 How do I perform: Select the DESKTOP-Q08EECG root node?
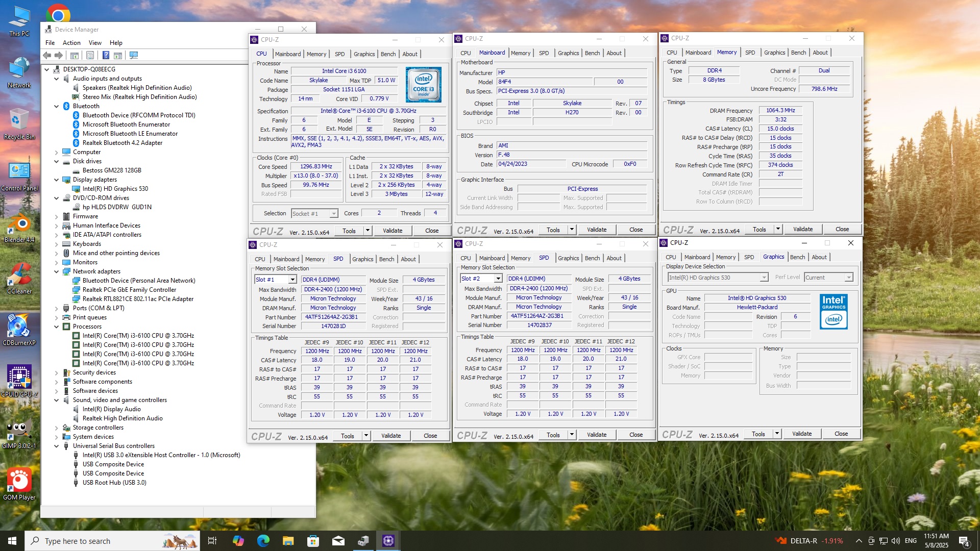[89, 69]
